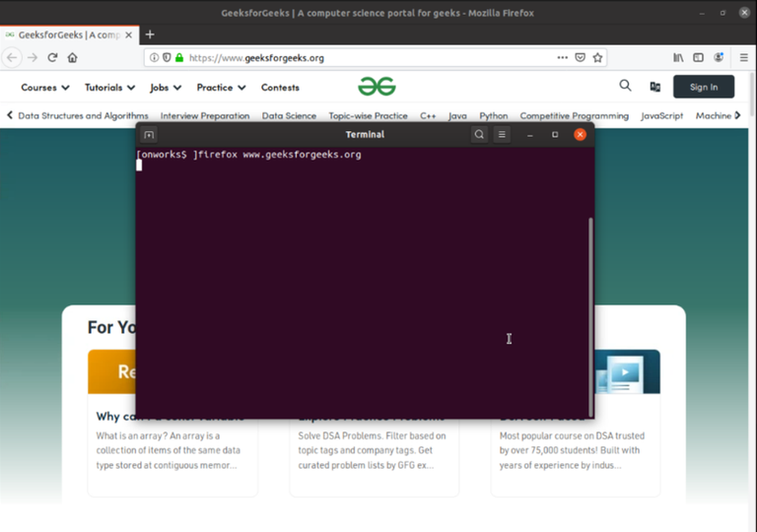Open the orange card banner thumbnail
The width and height of the screenshot is (757, 532).
[x=112, y=371]
